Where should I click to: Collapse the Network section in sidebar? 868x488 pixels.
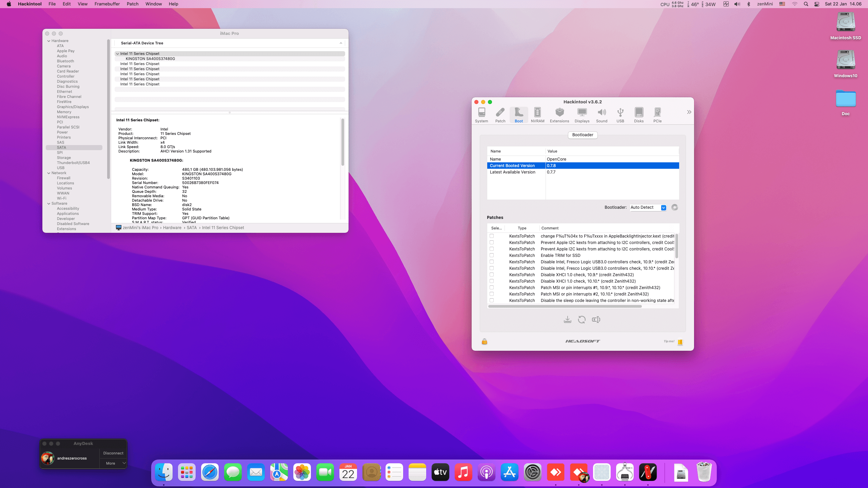pos(49,173)
